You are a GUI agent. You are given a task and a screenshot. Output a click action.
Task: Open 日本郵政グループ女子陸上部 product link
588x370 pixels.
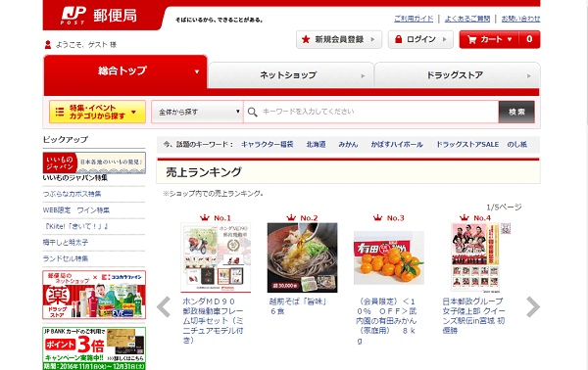473,316
